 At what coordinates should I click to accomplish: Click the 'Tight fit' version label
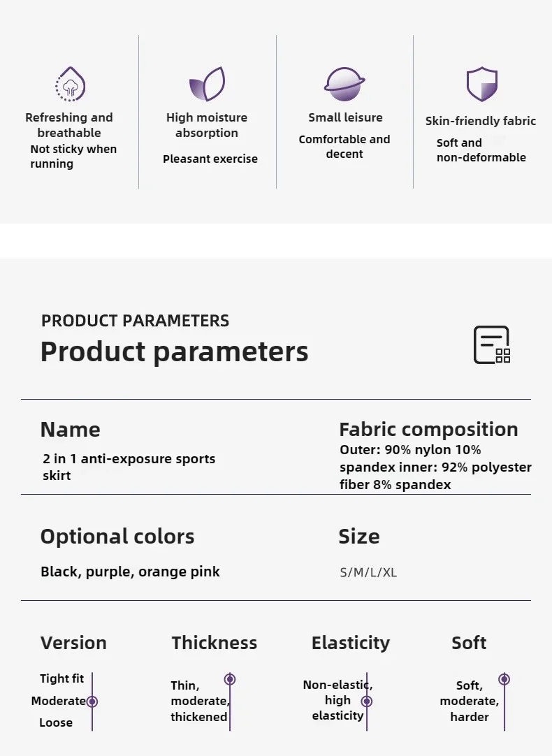pyautogui.click(x=61, y=678)
